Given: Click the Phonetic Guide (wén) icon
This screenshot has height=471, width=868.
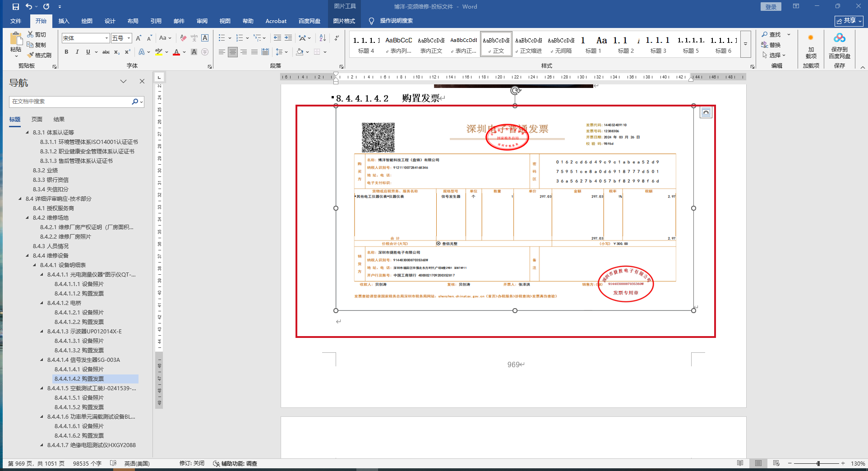Looking at the screenshot, I should point(194,38).
